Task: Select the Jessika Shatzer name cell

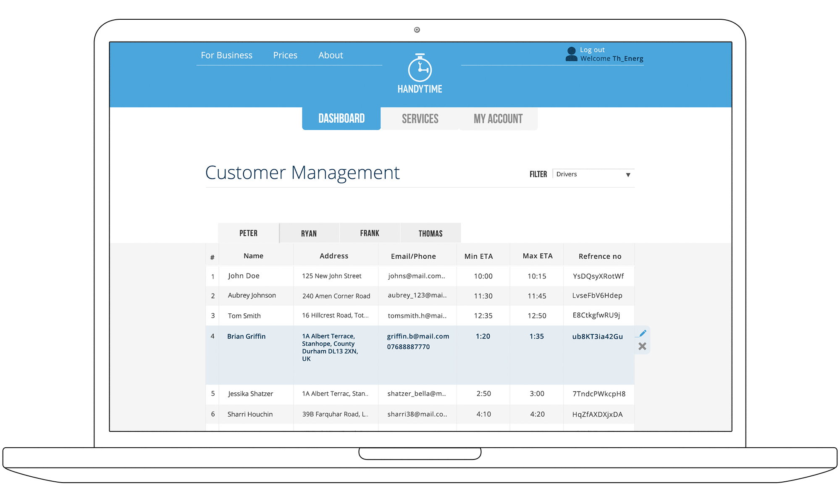Action: (250, 394)
